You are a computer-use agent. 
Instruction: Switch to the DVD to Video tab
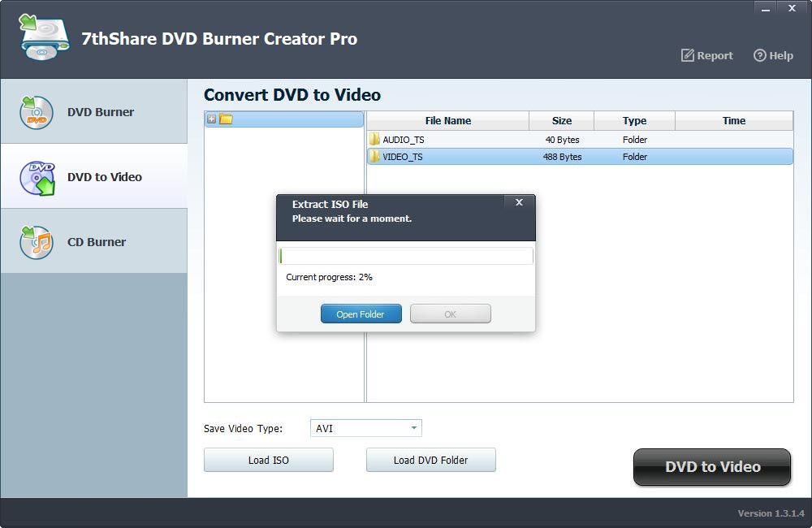[93, 176]
